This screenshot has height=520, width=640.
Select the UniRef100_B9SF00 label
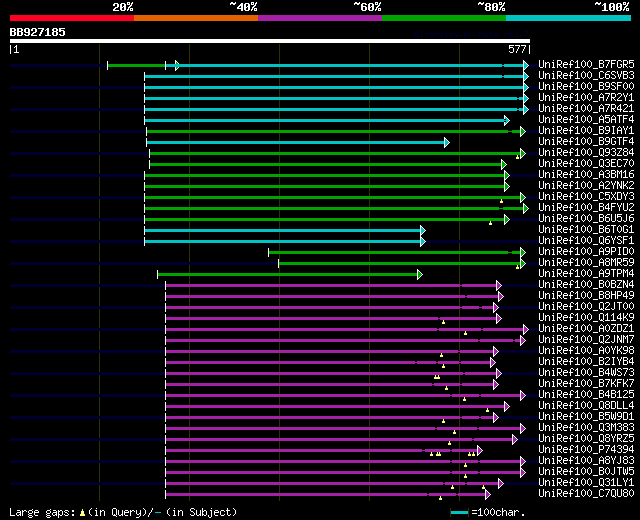coord(586,87)
